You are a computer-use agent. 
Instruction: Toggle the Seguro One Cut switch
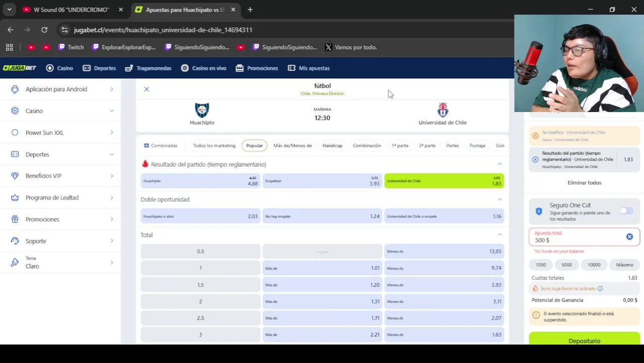click(626, 211)
